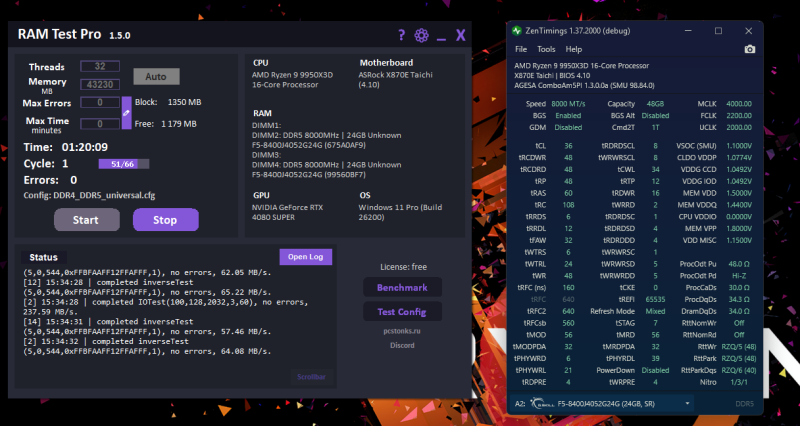Click the GDM value Disabled

(x=568, y=128)
